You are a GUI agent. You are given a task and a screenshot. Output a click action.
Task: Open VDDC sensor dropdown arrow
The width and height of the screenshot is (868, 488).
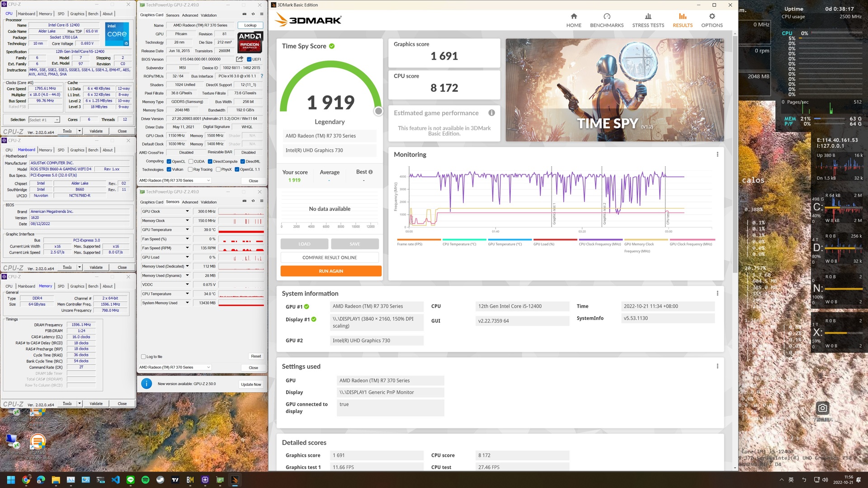[187, 285]
